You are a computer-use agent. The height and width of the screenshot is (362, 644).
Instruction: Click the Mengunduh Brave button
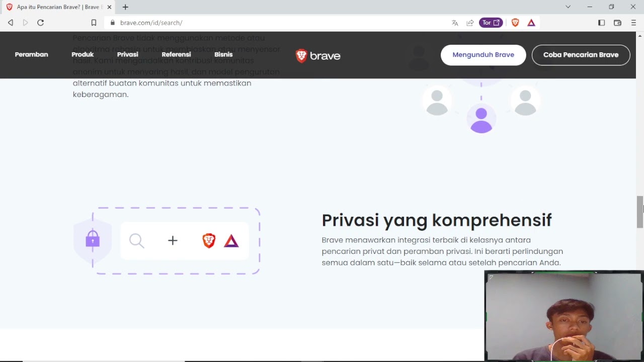click(484, 55)
